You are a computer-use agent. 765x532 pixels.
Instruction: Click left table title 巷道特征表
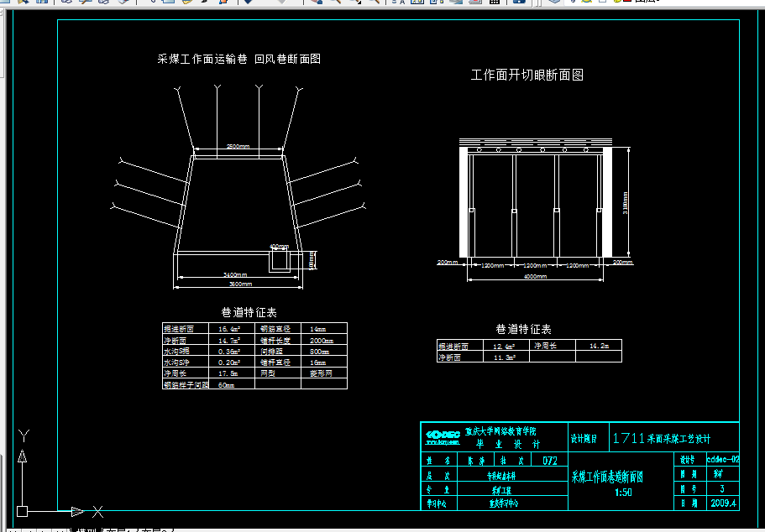[249, 312]
